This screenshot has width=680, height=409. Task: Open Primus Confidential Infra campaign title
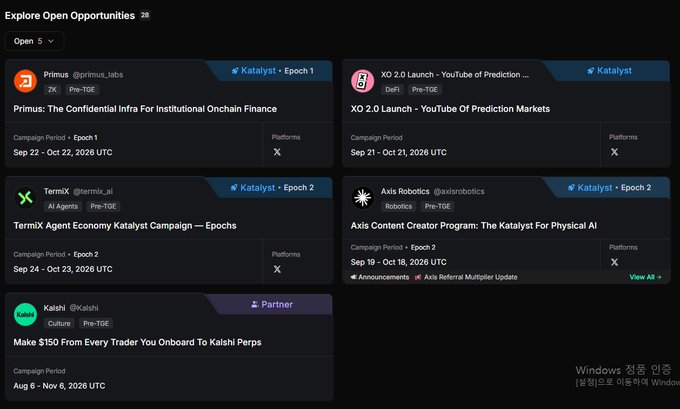[145, 109]
